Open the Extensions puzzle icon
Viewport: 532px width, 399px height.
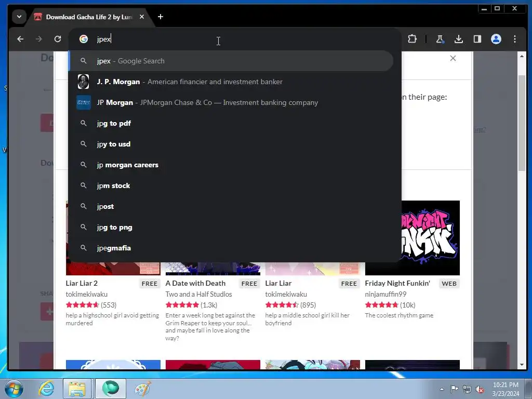coord(412,39)
